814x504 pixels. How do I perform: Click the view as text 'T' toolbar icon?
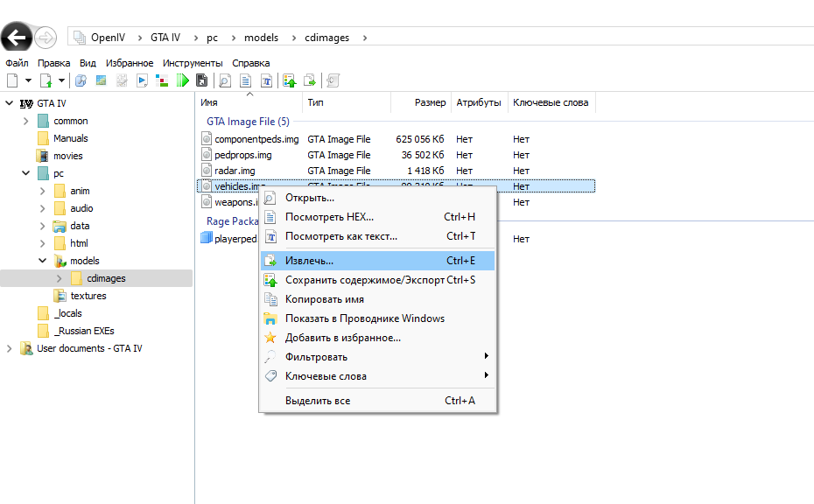pos(266,80)
